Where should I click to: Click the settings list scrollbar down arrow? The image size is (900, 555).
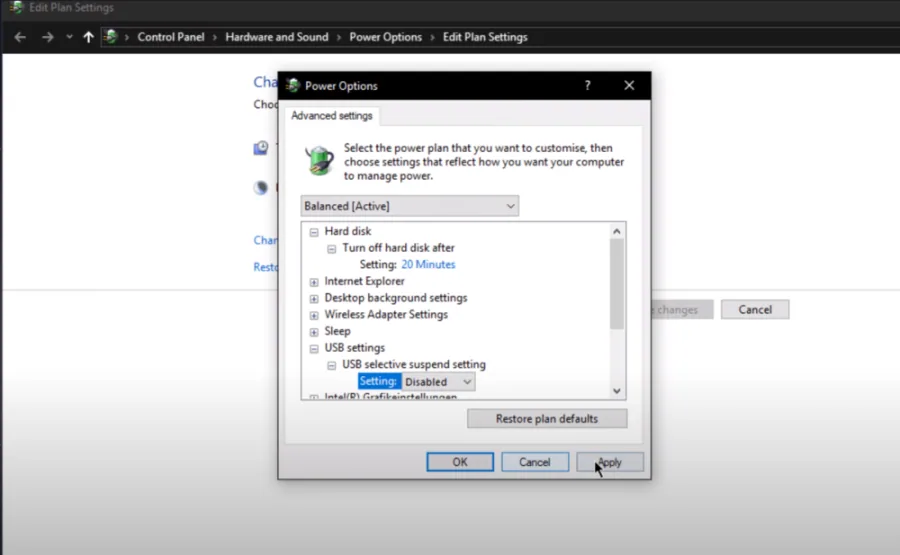[617, 391]
